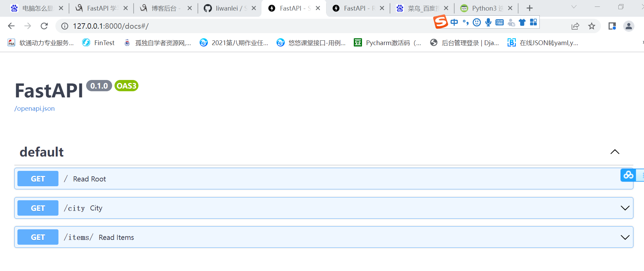Click the "default" section heading

click(x=42, y=152)
